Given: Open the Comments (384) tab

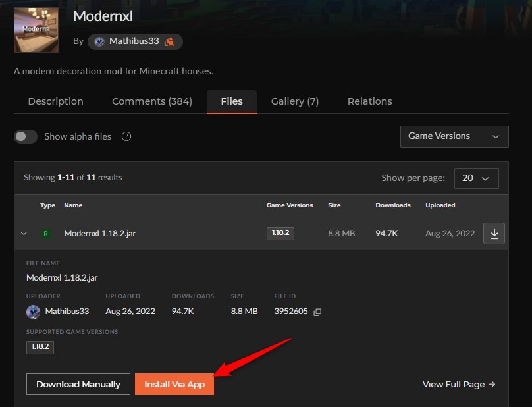Looking at the screenshot, I should (x=152, y=101).
